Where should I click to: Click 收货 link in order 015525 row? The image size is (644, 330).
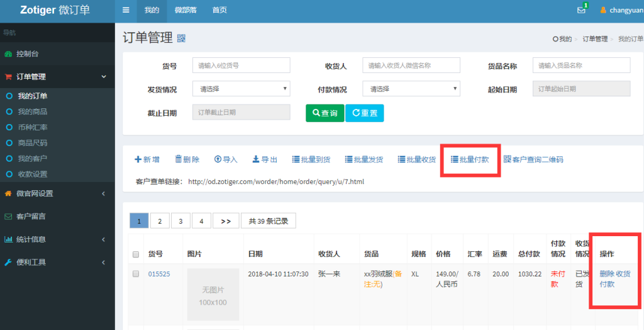coord(623,274)
